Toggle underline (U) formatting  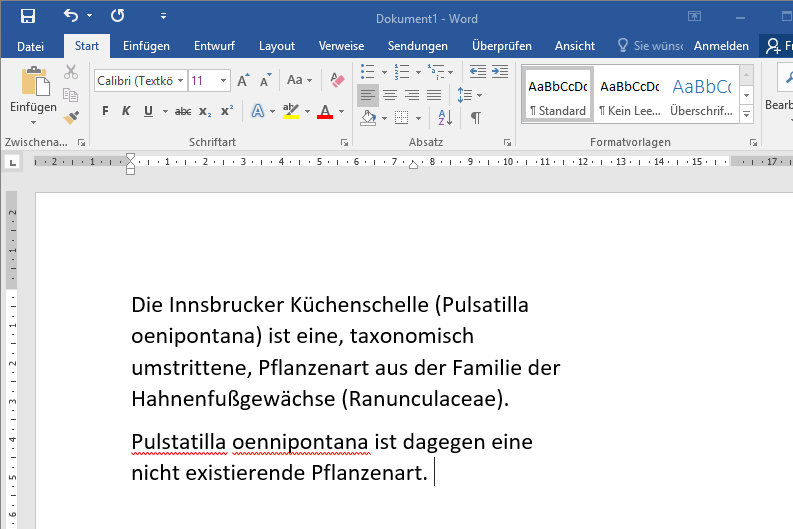(x=148, y=111)
